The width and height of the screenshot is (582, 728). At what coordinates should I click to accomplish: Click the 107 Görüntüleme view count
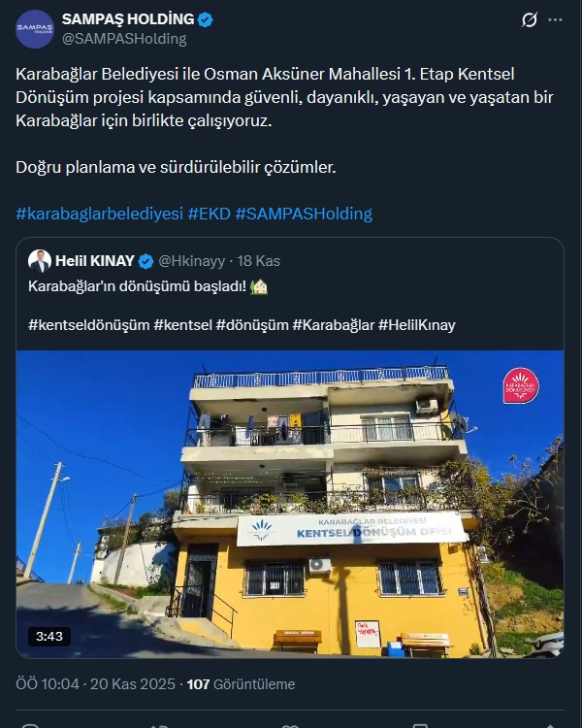pyautogui.click(x=241, y=684)
